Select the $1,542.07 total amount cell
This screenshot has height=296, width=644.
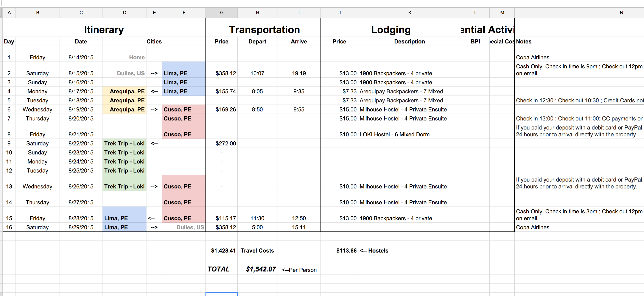pos(260,269)
